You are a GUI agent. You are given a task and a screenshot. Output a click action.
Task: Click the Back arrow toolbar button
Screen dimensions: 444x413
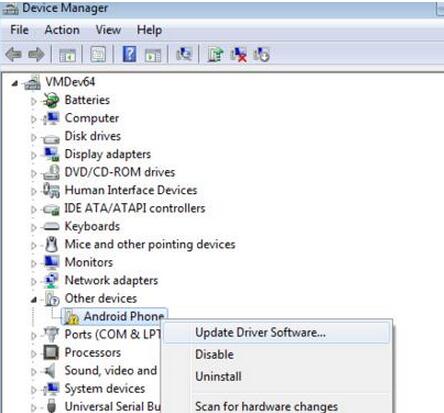tap(13, 54)
